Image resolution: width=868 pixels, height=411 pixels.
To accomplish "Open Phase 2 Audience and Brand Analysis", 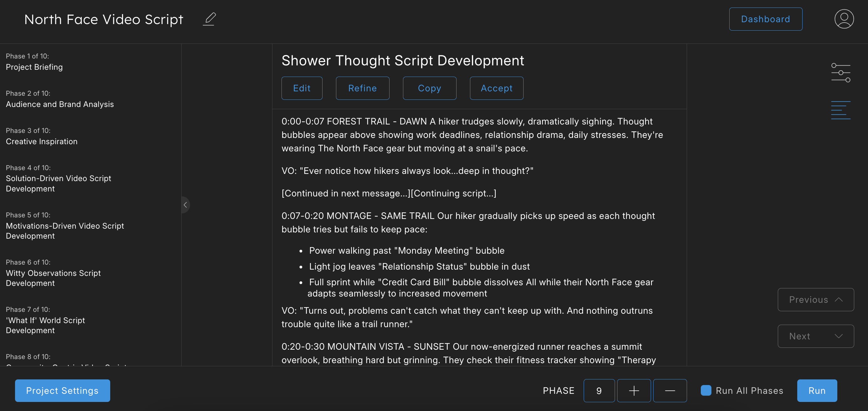I will click(x=59, y=104).
